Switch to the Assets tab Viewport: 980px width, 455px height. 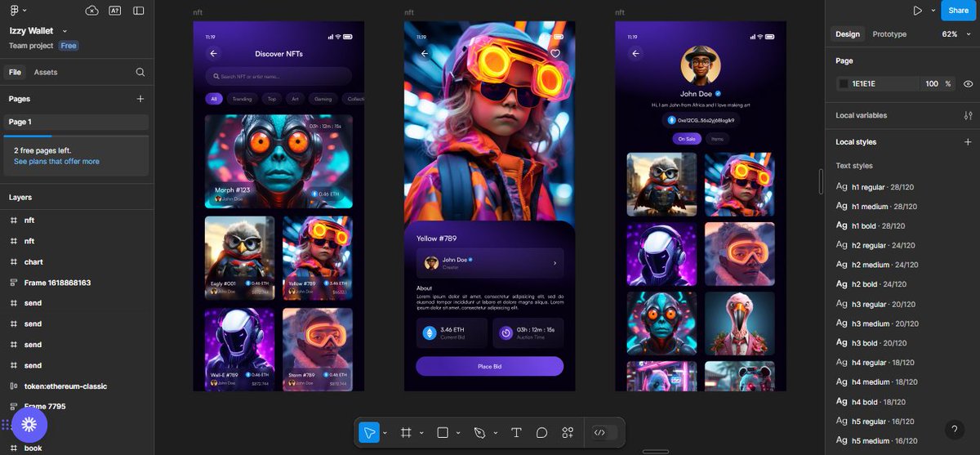46,72
